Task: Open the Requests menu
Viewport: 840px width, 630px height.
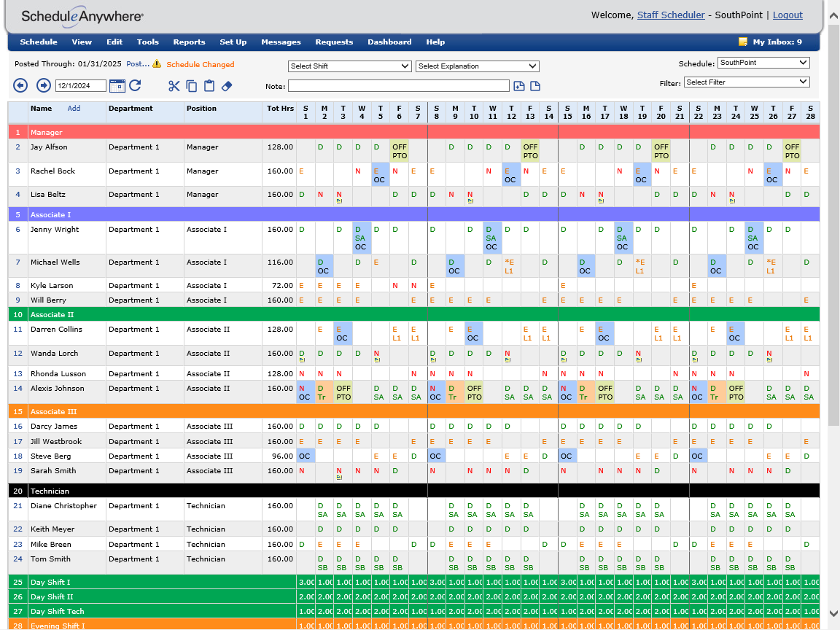Action: coord(334,42)
